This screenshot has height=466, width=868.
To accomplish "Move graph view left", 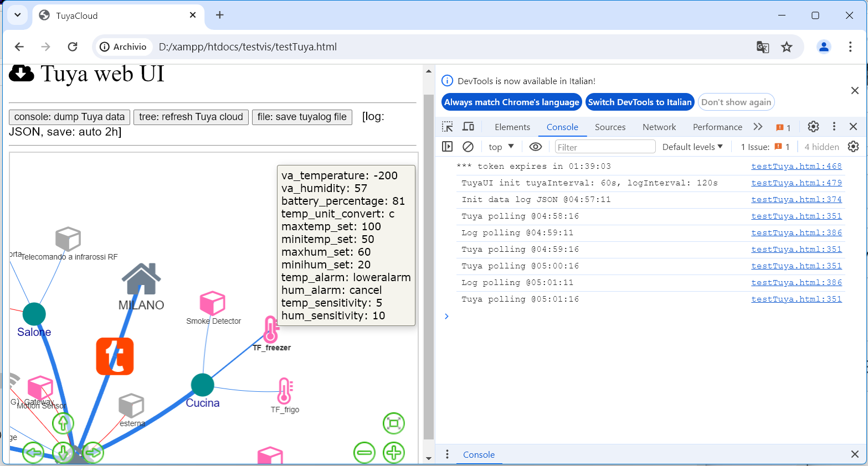I will pos(33,453).
